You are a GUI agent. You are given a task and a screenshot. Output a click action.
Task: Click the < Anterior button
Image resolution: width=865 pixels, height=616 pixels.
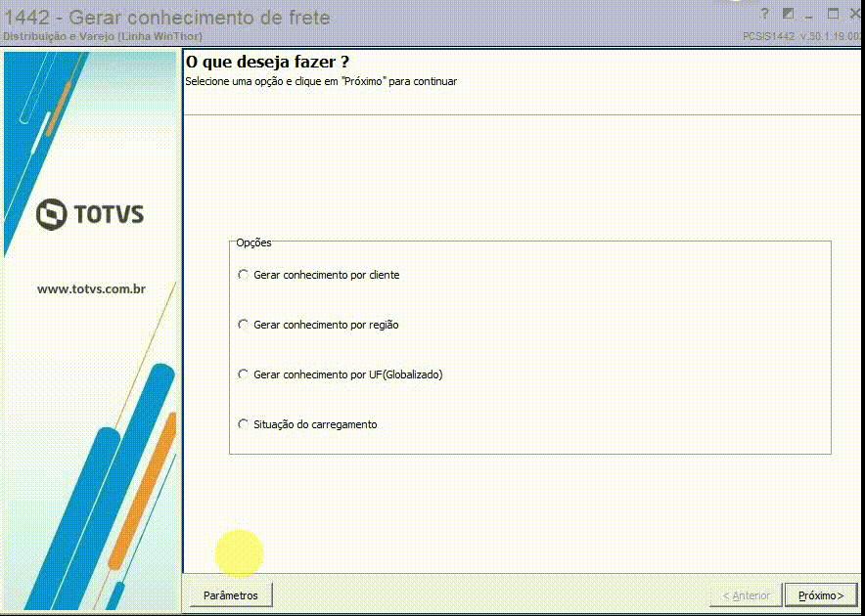[746, 595]
